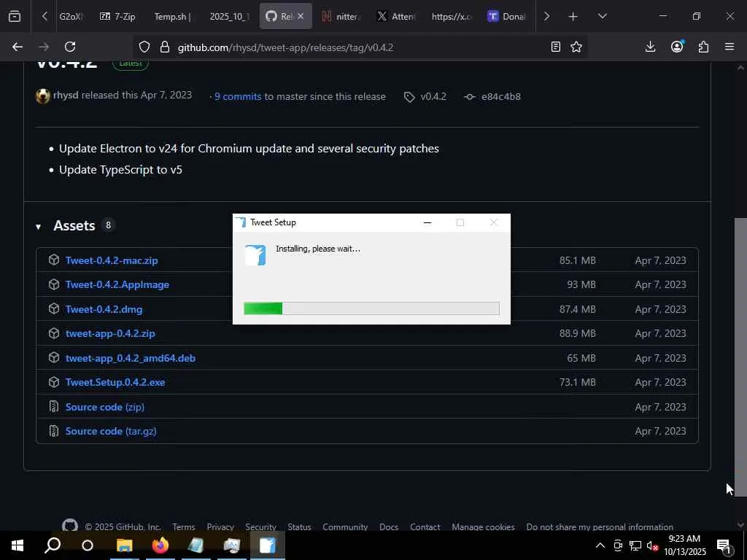Collapse the Assets section triangle
This screenshot has width=747, height=560.
click(38, 227)
